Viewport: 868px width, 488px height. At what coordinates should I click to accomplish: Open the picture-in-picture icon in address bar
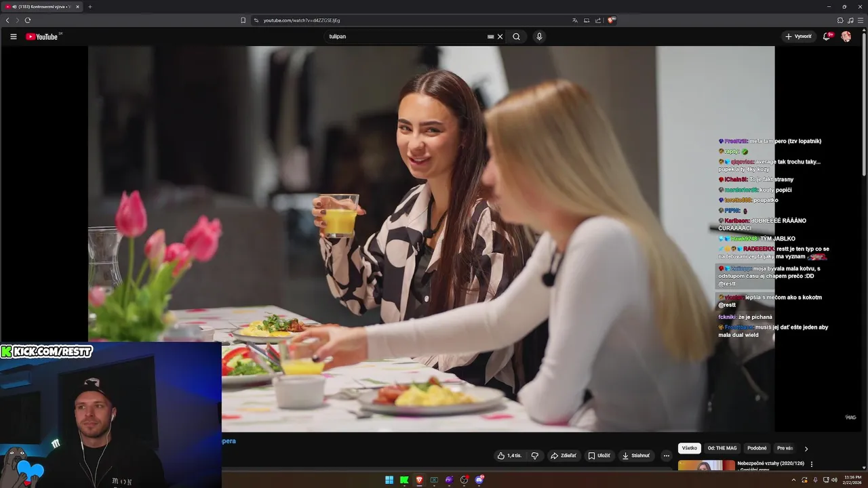pyautogui.click(x=587, y=20)
